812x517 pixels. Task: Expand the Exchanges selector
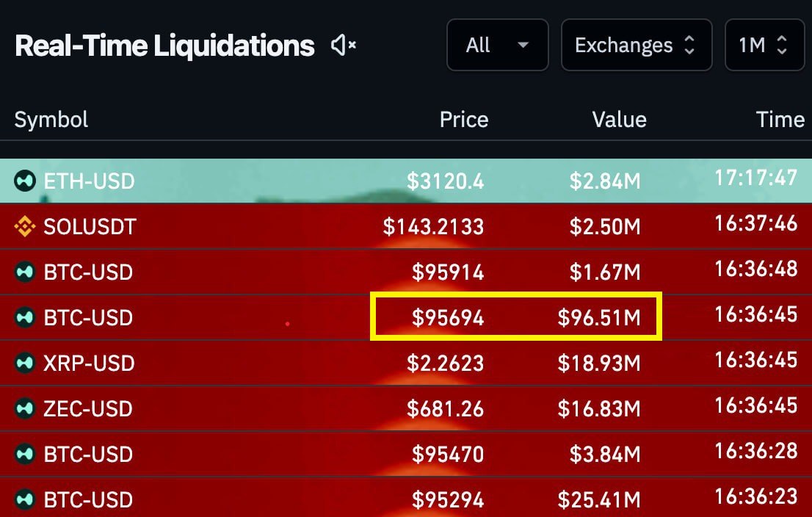tap(636, 46)
